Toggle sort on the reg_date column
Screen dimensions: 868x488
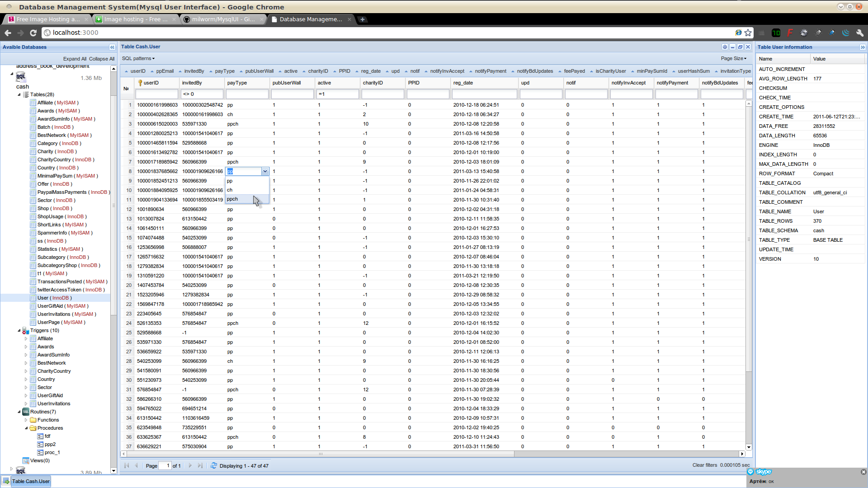370,71
